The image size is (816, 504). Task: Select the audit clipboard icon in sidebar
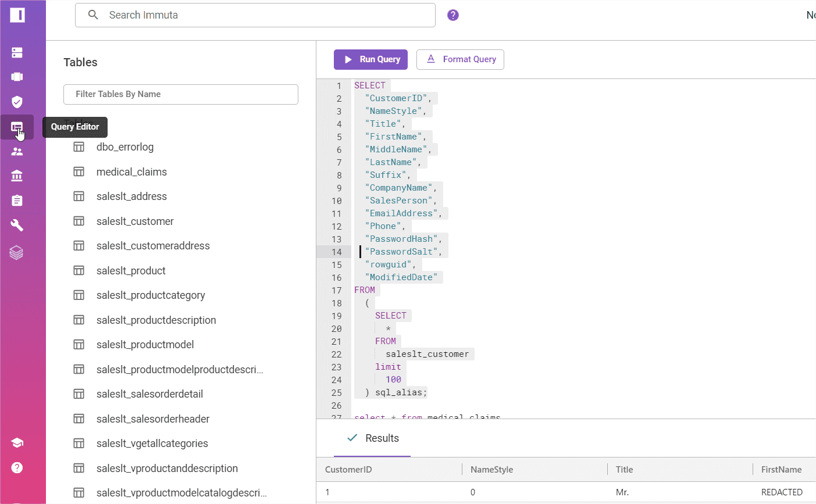coord(16,199)
